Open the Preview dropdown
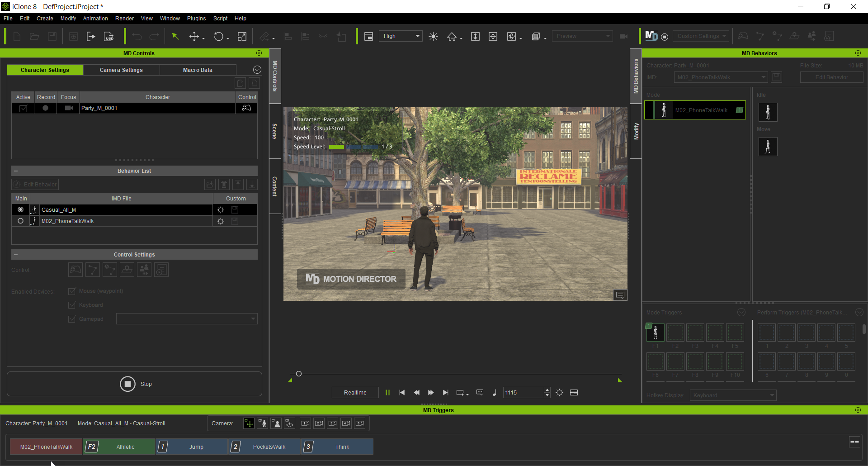This screenshot has width=868, height=466. click(x=582, y=36)
